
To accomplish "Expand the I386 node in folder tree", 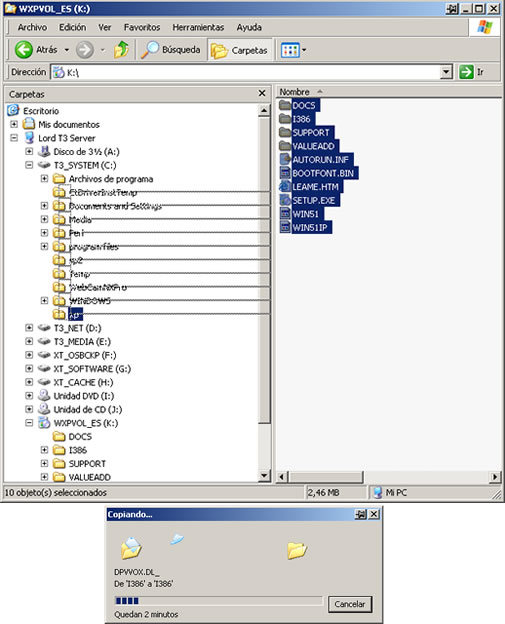I will [44, 450].
